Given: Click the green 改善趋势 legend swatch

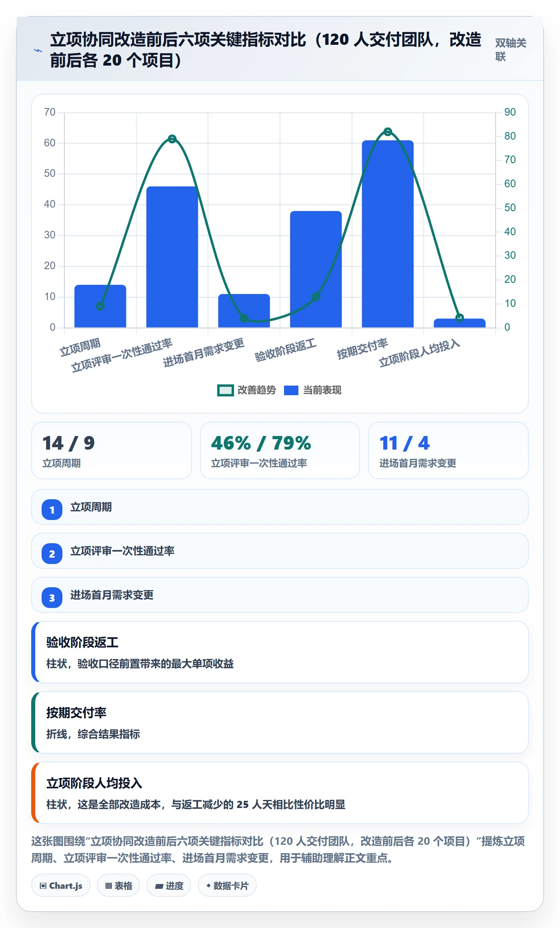Looking at the screenshot, I should (x=225, y=390).
